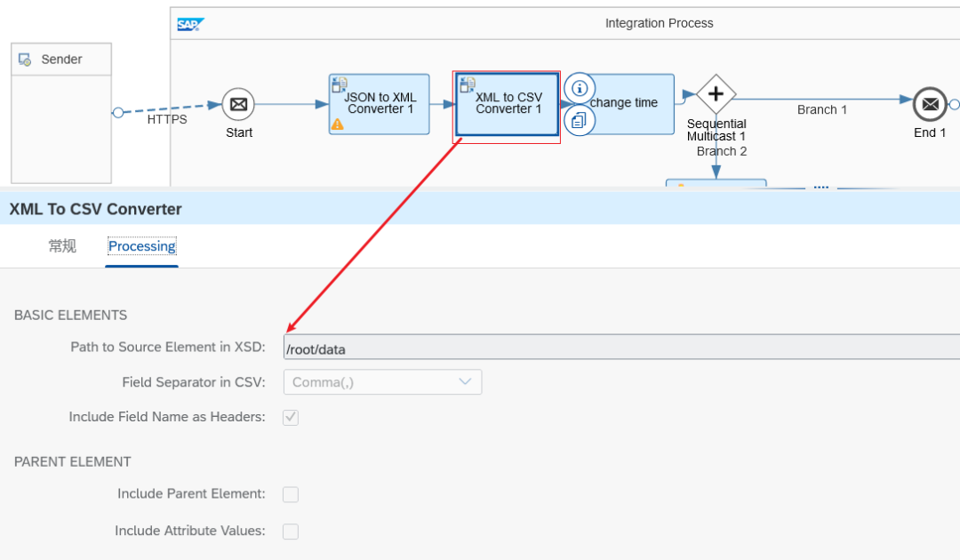The image size is (960, 560).
Task: Select the JSON to XML Converter 1 step
Action: [x=380, y=103]
